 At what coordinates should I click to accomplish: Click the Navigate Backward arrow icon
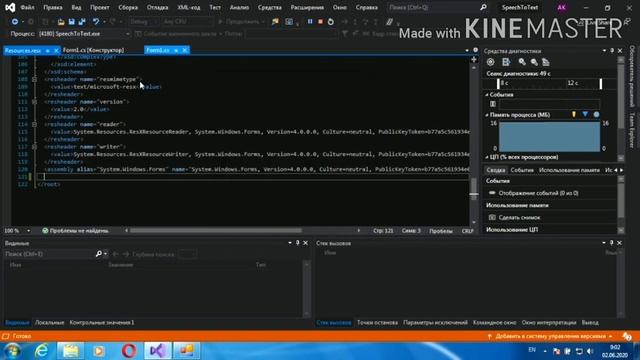[15, 22]
